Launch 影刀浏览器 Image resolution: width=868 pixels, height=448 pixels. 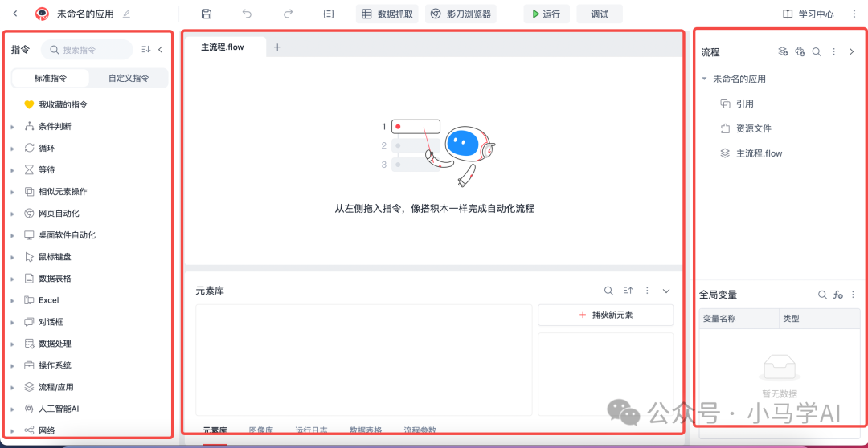click(x=461, y=14)
